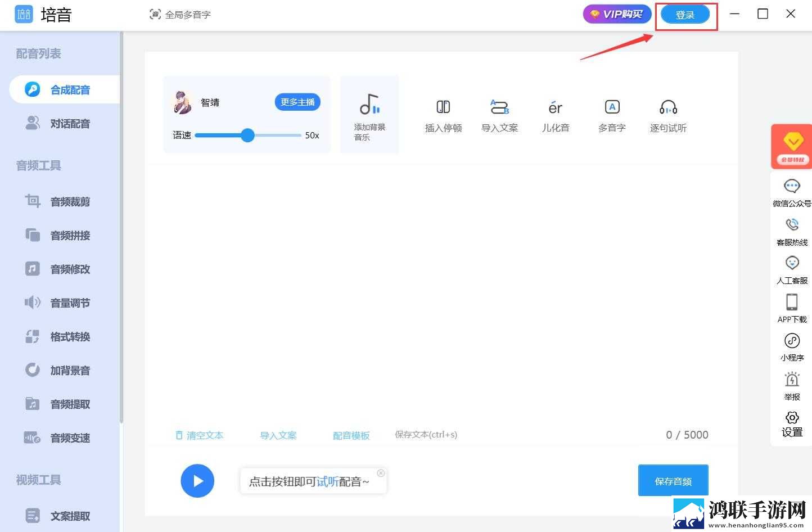Click the 文案提取 icon in sidebar
This screenshot has height=532, width=812.
(x=33, y=516)
